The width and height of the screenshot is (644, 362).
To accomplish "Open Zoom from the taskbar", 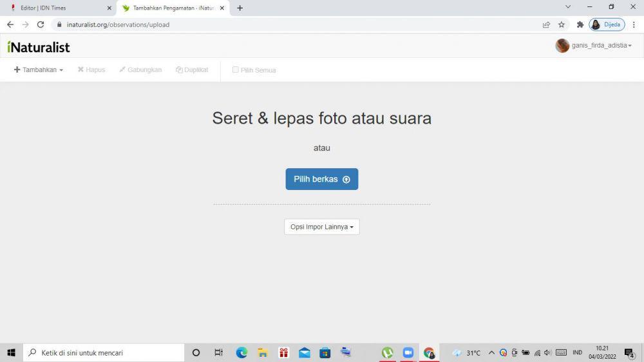I will tap(408, 352).
